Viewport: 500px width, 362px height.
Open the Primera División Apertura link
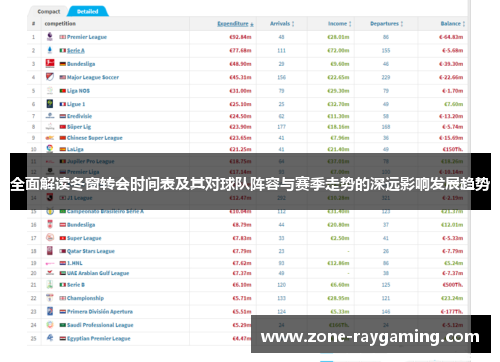[100, 312]
